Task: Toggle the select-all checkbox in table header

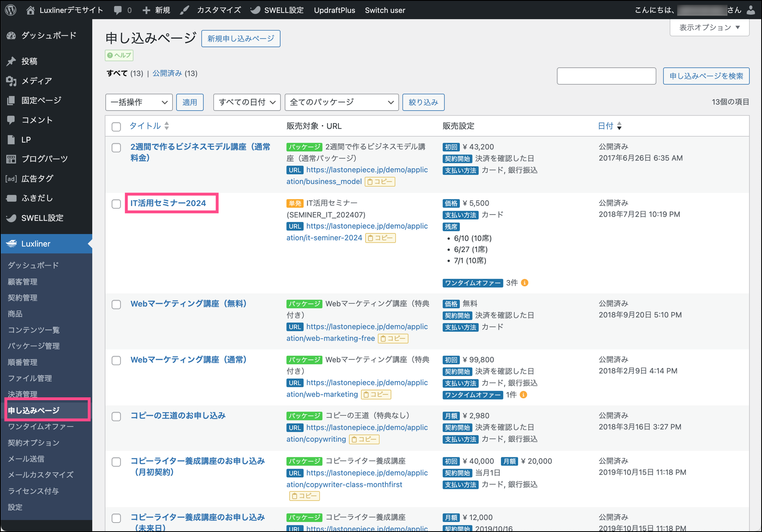Action: [116, 126]
